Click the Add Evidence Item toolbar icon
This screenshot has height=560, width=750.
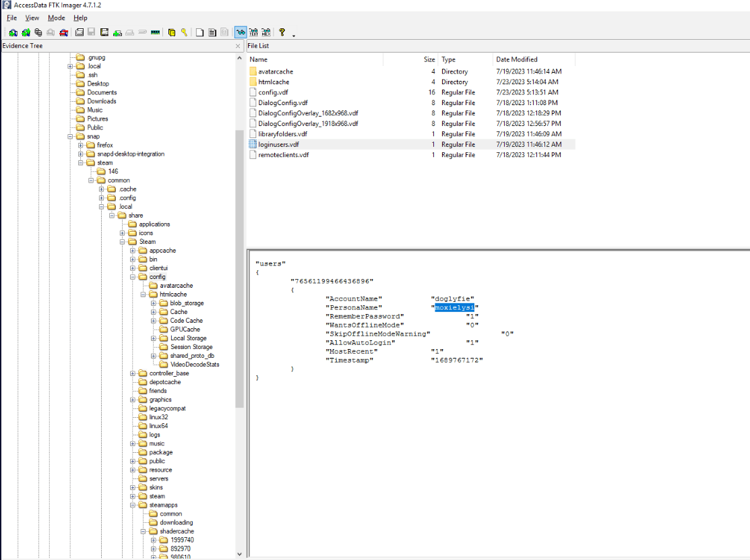tap(13, 32)
